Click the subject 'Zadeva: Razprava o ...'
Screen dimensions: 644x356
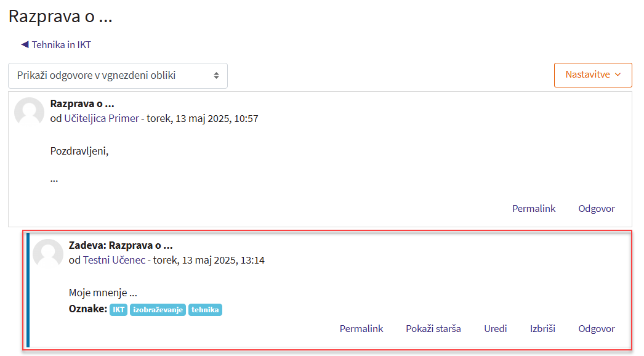[x=120, y=245]
